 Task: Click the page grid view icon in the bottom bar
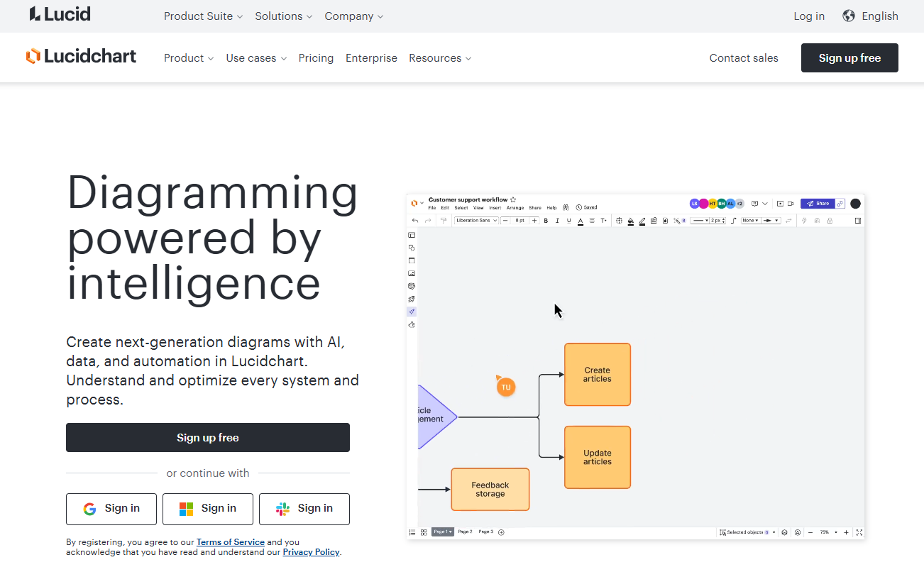coord(424,532)
